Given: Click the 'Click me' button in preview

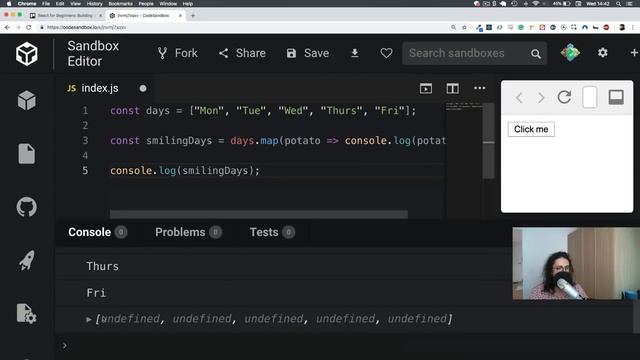Looking at the screenshot, I should coord(531,129).
